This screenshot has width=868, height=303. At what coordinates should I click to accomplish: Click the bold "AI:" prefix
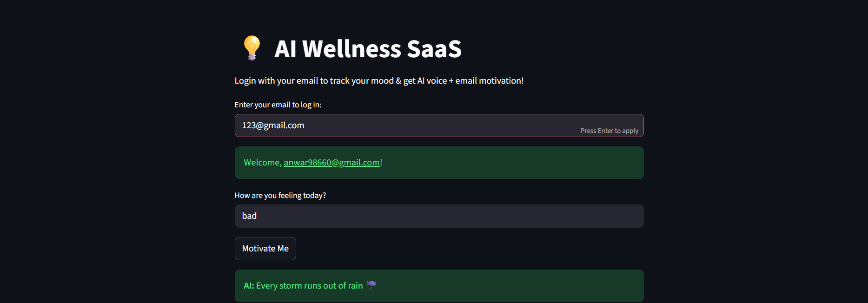pos(249,286)
